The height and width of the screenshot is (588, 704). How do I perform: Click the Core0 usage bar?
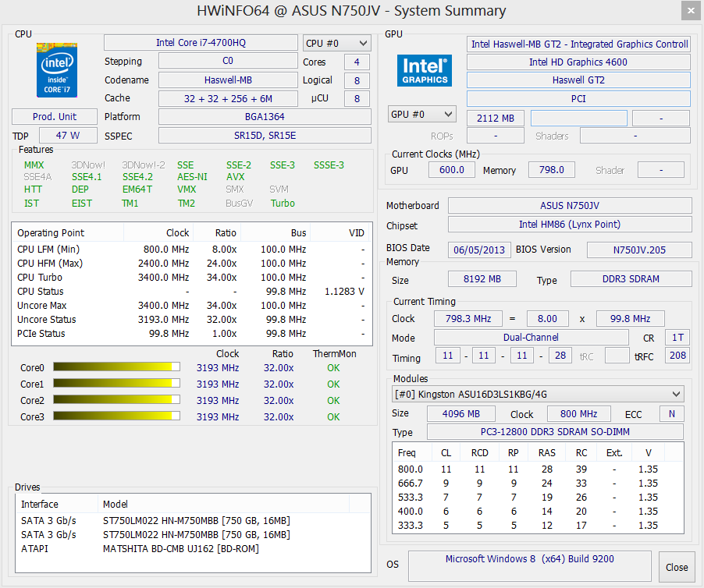pyautogui.click(x=117, y=367)
